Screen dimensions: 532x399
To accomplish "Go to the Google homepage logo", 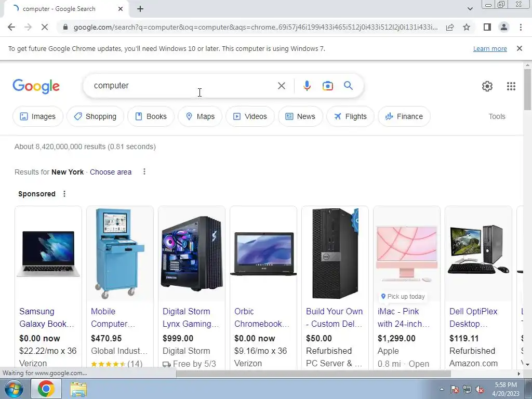I will point(36,86).
